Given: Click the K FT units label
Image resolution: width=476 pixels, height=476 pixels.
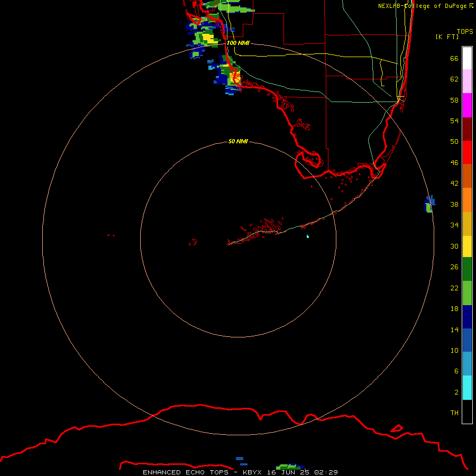Looking at the screenshot, I should coord(447,36).
